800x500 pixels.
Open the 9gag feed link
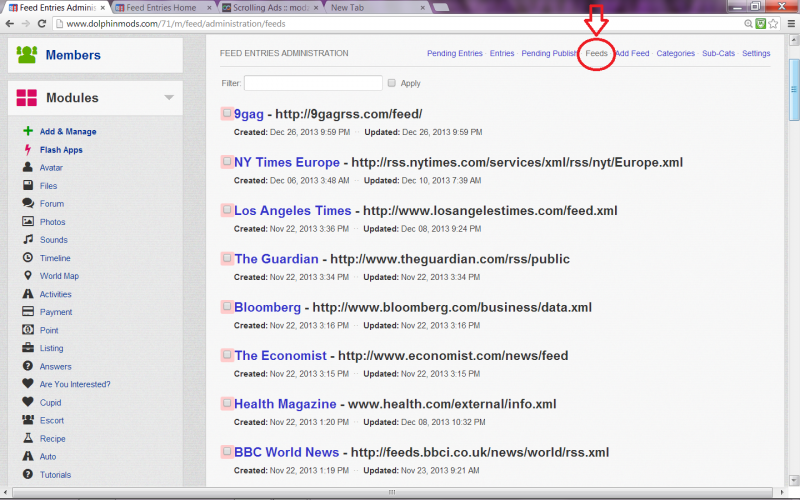click(249, 114)
